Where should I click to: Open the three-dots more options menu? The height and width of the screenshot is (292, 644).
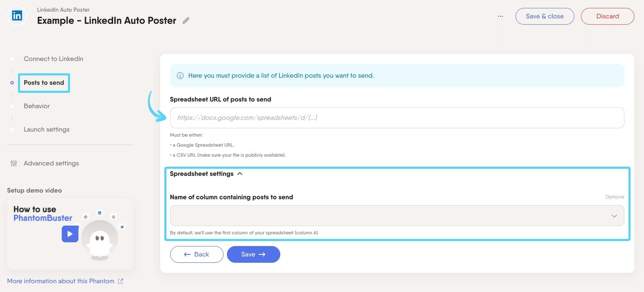click(x=501, y=16)
